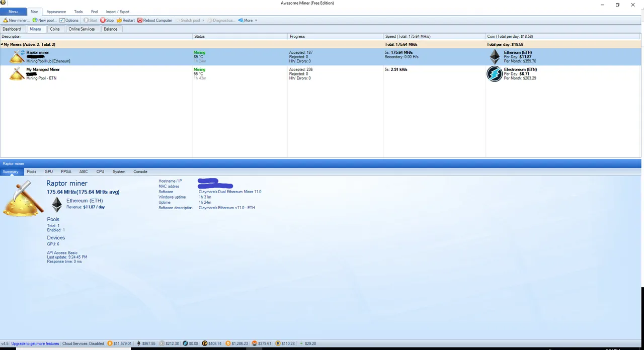This screenshot has height=350, width=644.
Task: Switch to the Dashboard tab
Action: [12, 29]
